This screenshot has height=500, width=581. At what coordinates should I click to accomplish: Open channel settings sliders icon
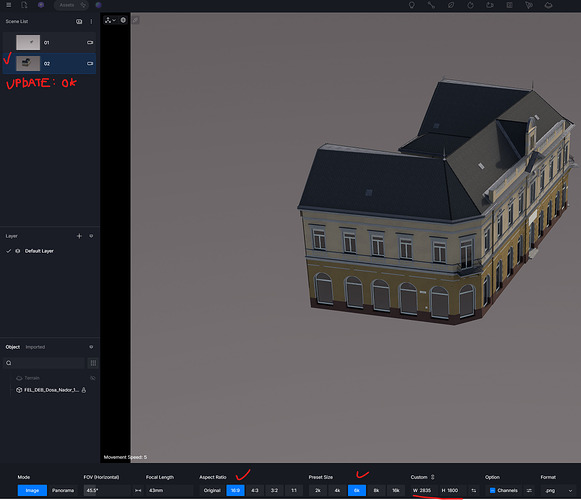pyautogui.click(x=529, y=490)
